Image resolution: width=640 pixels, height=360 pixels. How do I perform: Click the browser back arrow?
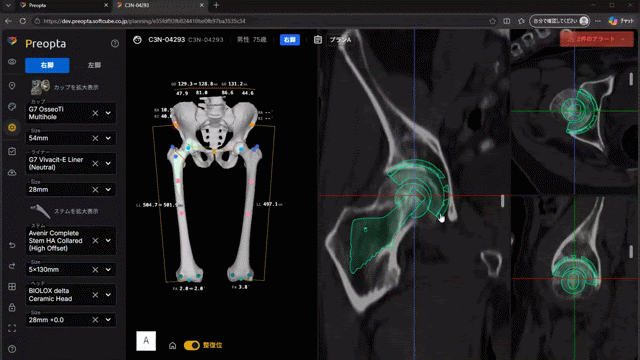coord(8,21)
